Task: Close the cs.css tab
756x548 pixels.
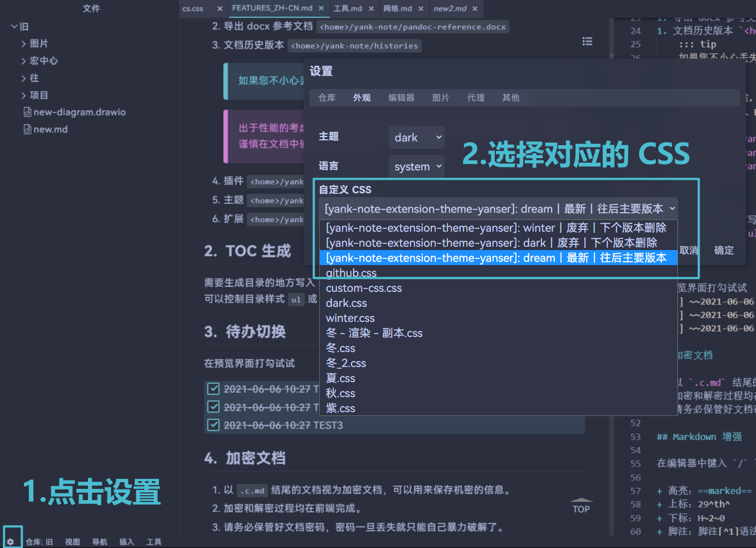Action: coord(220,8)
